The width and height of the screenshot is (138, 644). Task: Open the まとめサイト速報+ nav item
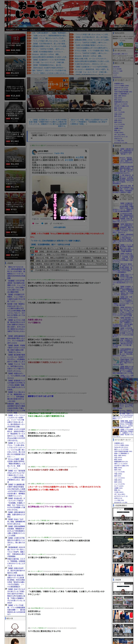(x=99, y=30)
